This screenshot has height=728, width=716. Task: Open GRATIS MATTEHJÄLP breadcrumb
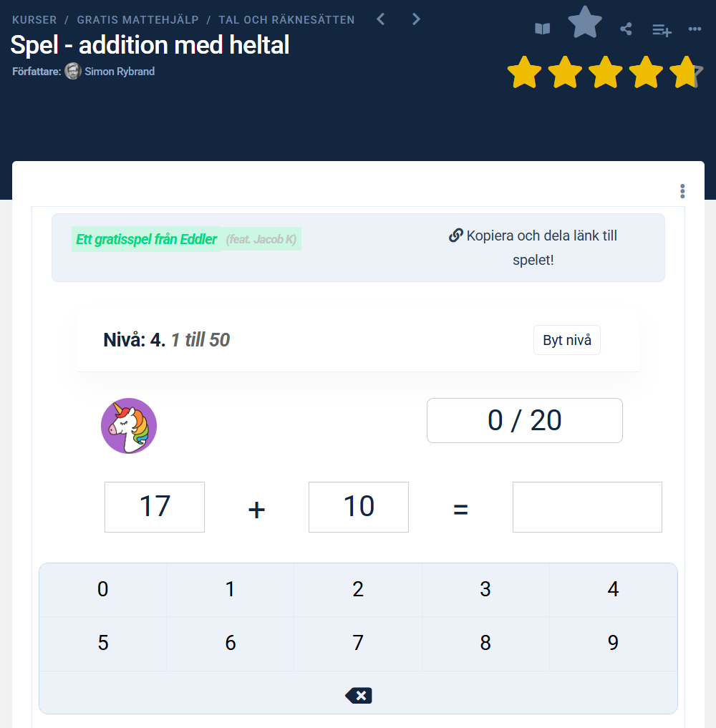[137, 20]
